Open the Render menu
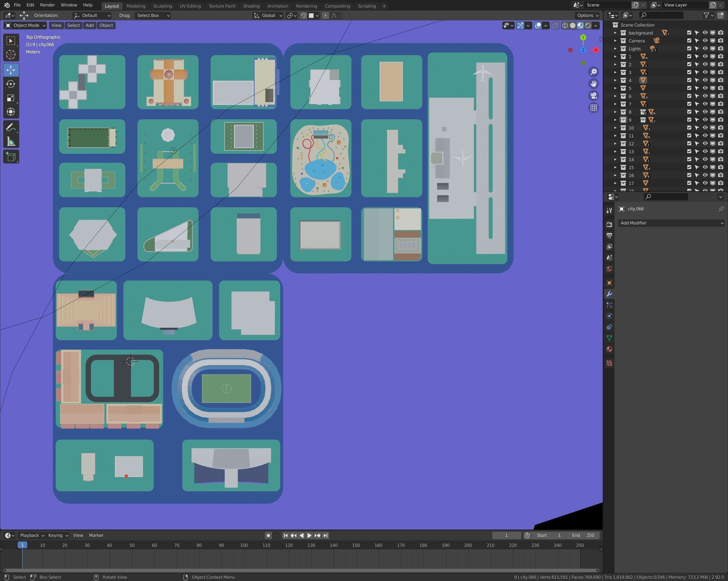The image size is (728, 581). pos(47,5)
